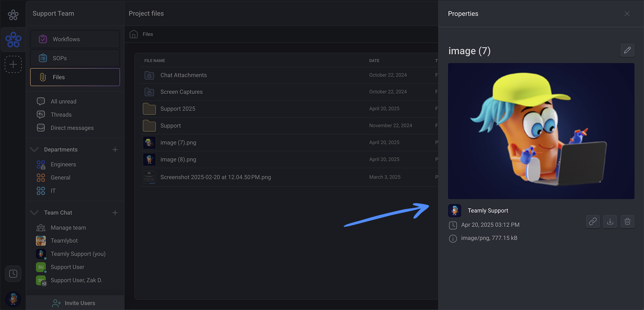Open the image (7) preview thumbnail
The height and width of the screenshot is (310, 644).
coord(541,131)
